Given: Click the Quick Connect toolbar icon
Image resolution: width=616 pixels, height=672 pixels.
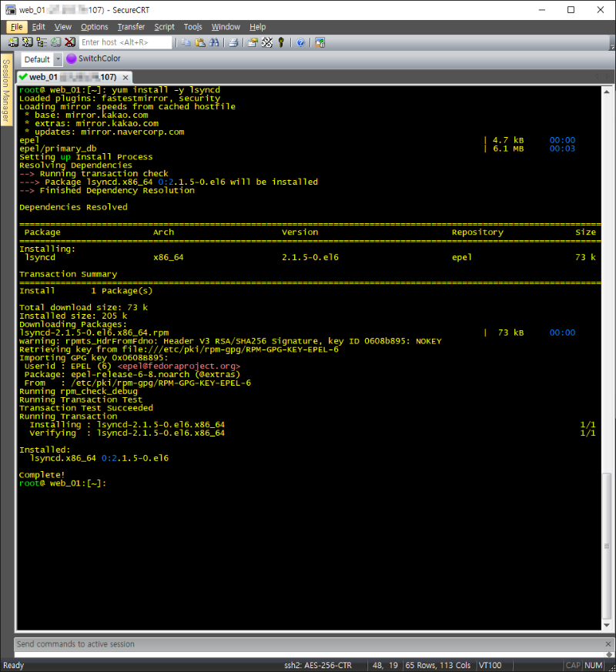Looking at the screenshot, I should [x=27, y=42].
